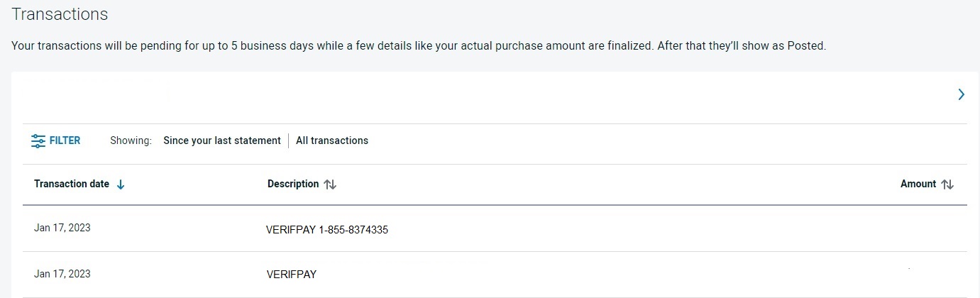The image size is (980, 298).
Task: Click the Showing: label
Action: [x=131, y=140]
